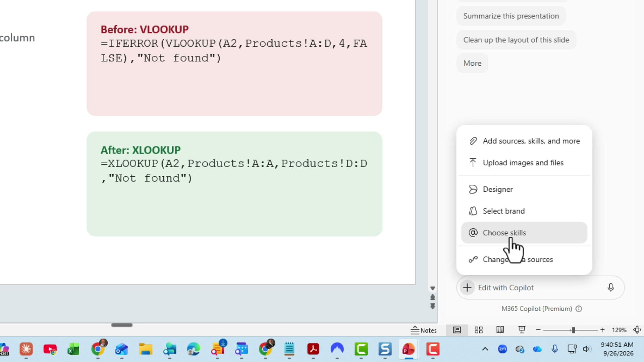Open Microsoft Edge from the taskbar
Image resolution: width=644 pixels, height=362 pixels.
(194, 349)
